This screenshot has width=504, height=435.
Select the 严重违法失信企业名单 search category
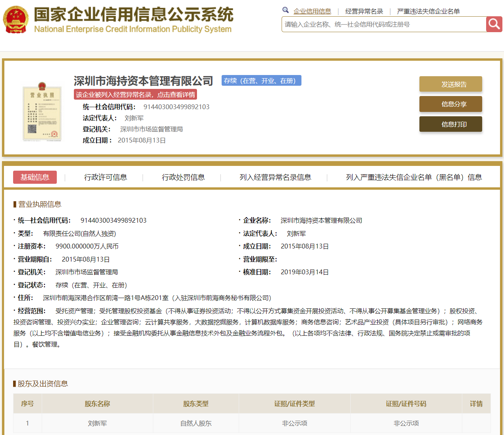(428, 12)
